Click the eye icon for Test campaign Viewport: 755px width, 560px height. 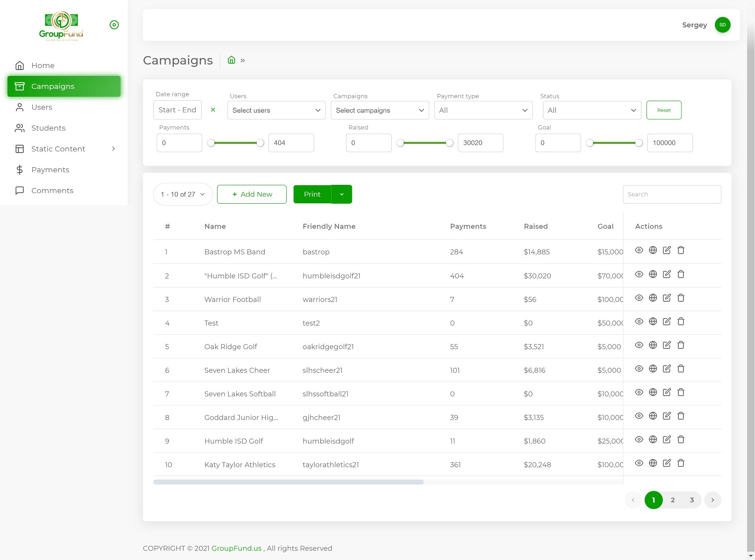tap(639, 321)
